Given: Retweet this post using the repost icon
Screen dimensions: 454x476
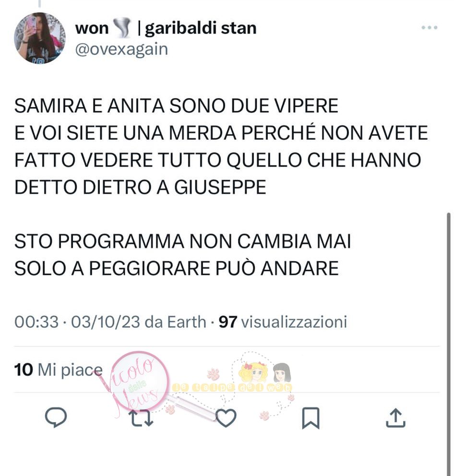Looking at the screenshot, I should 141,418.
